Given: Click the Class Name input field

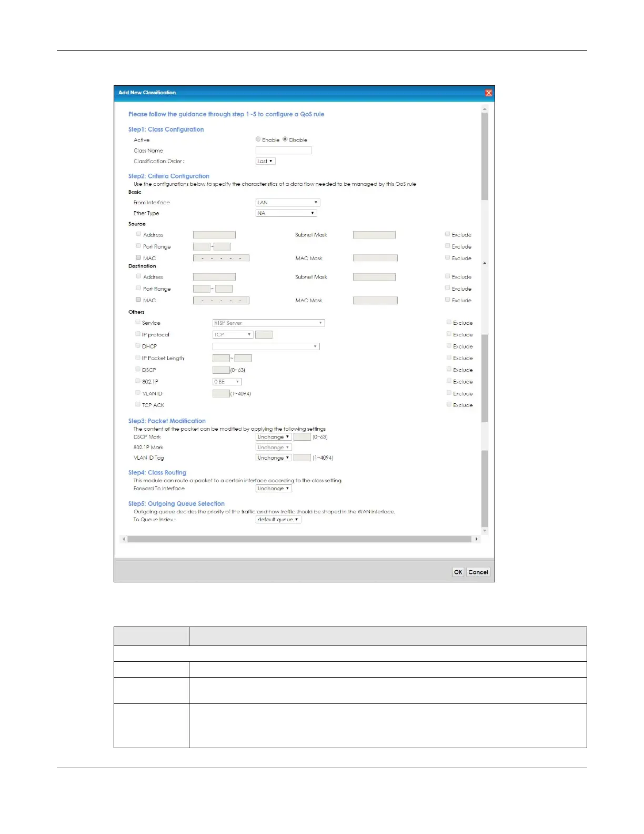Looking at the screenshot, I should point(284,150).
